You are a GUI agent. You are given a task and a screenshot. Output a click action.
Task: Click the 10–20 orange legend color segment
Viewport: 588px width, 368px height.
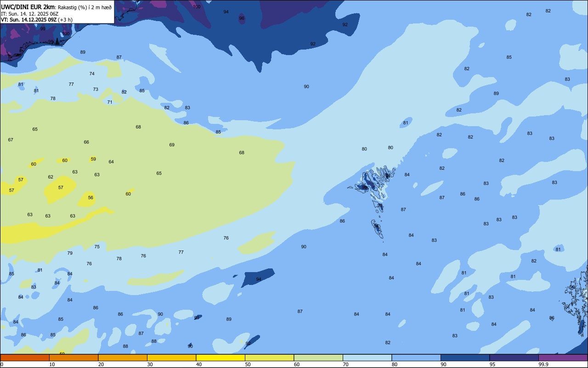(73, 357)
